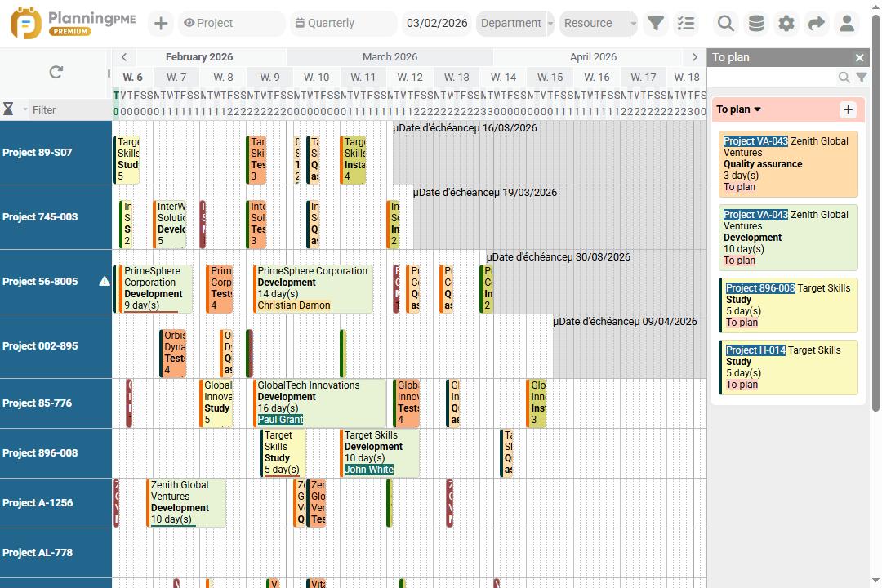Click the Filter text input
Image resolution: width=882 pixels, height=588 pixels.
click(x=69, y=109)
